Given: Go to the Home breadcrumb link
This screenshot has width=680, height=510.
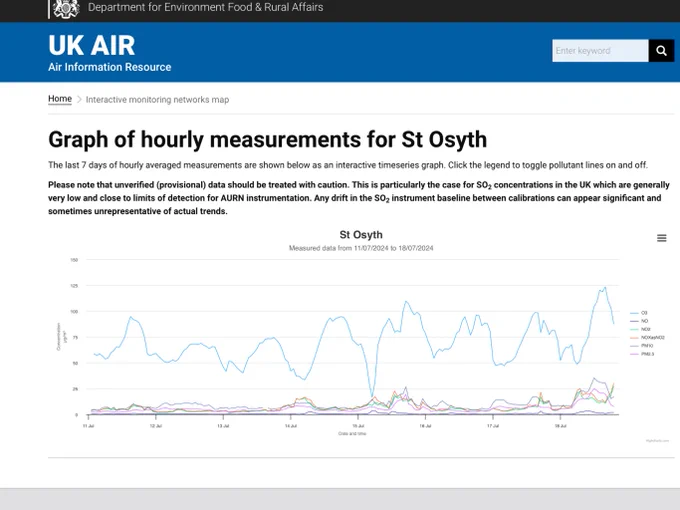Looking at the screenshot, I should [60, 99].
